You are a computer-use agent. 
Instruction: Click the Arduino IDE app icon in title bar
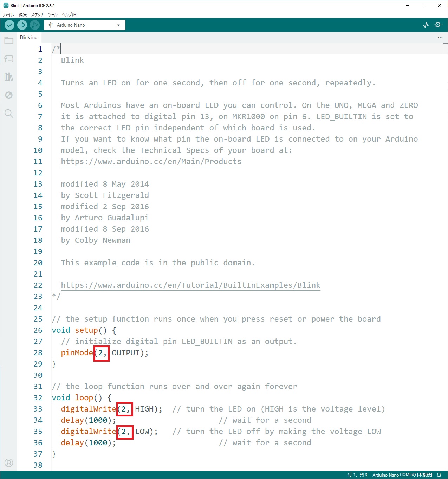(x=6, y=5)
